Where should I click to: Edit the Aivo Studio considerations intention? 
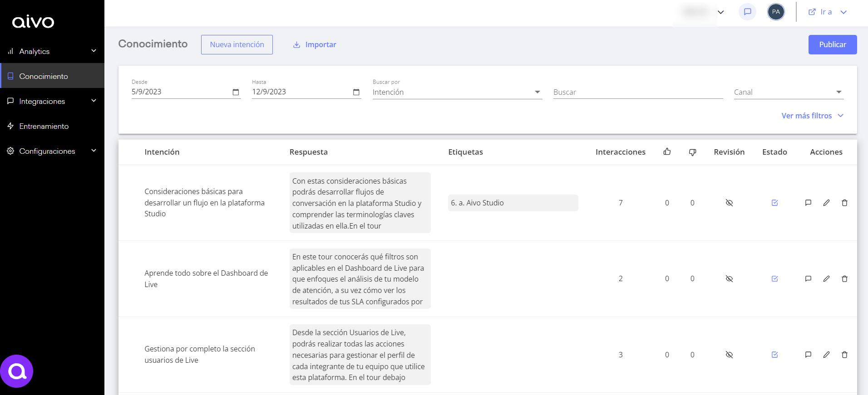826,203
